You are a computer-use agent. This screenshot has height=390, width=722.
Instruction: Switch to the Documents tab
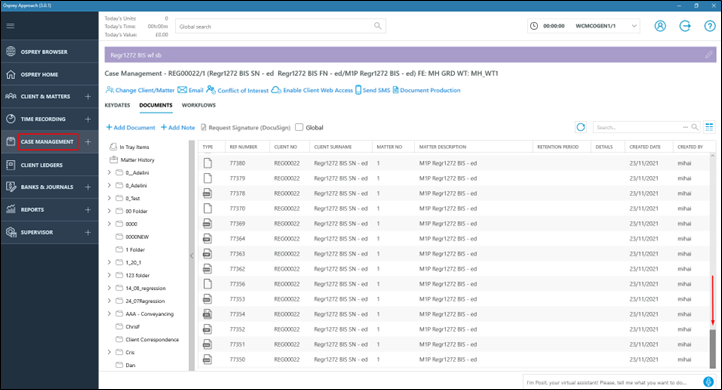tap(156, 105)
